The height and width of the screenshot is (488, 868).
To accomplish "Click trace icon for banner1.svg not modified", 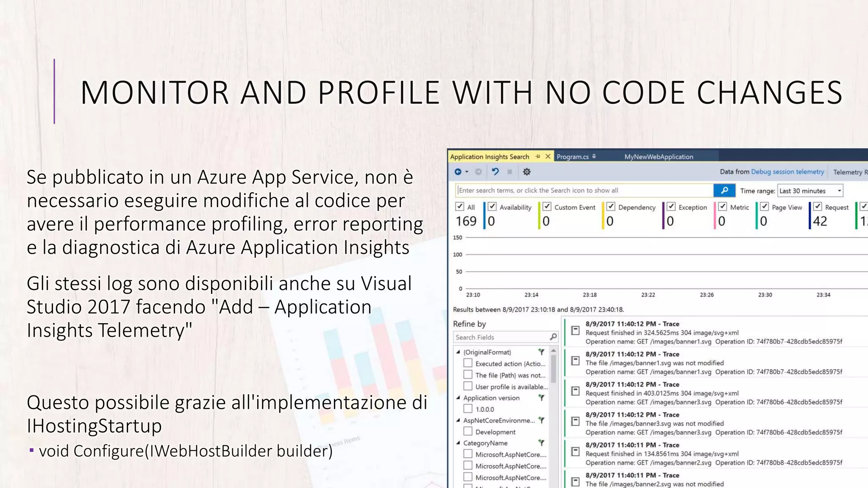I will [x=575, y=360].
